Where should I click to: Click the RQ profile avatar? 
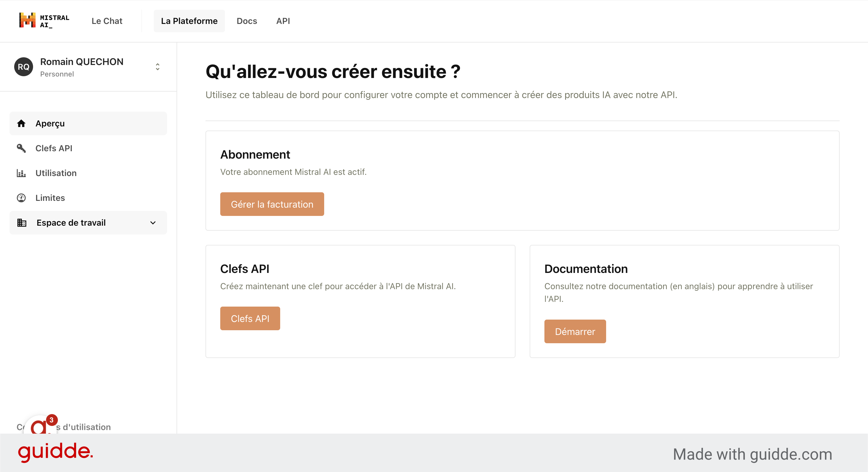pos(23,67)
